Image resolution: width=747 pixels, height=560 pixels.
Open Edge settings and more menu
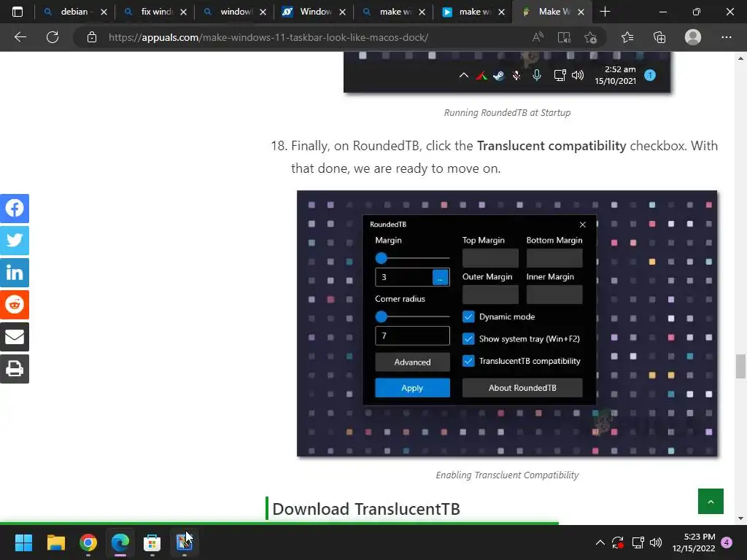coord(726,37)
